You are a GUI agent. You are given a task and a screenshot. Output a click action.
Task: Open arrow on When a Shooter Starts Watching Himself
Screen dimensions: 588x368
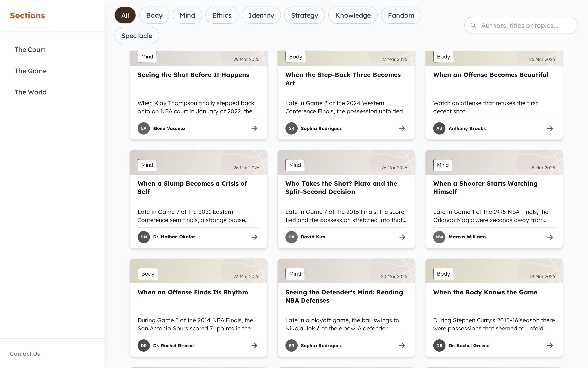point(550,237)
